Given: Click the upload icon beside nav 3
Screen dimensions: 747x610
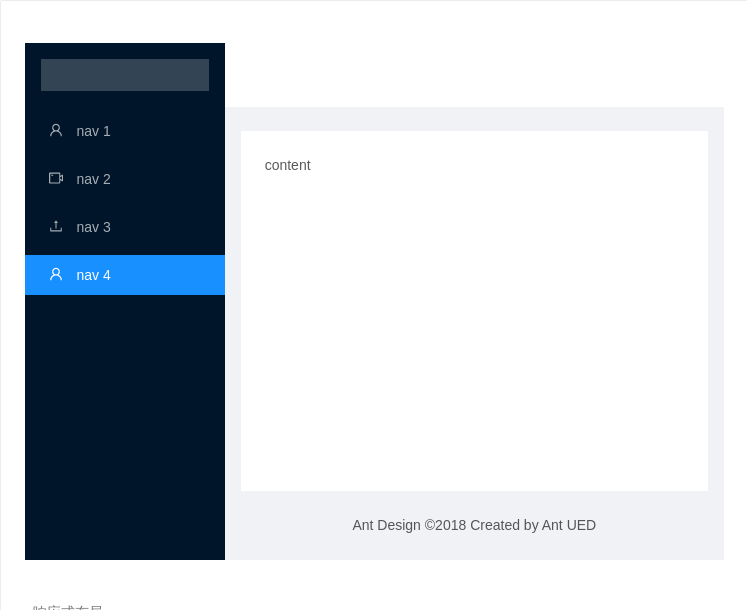Looking at the screenshot, I should pyautogui.click(x=56, y=226).
